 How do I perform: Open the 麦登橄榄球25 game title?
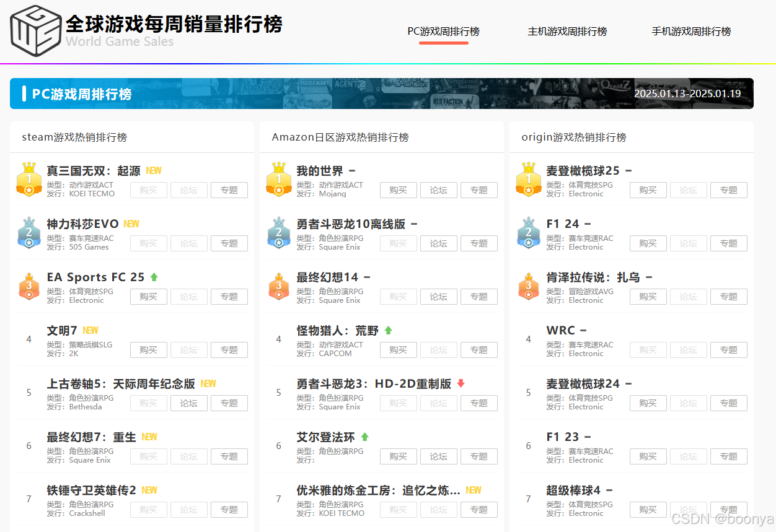click(583, 171)
